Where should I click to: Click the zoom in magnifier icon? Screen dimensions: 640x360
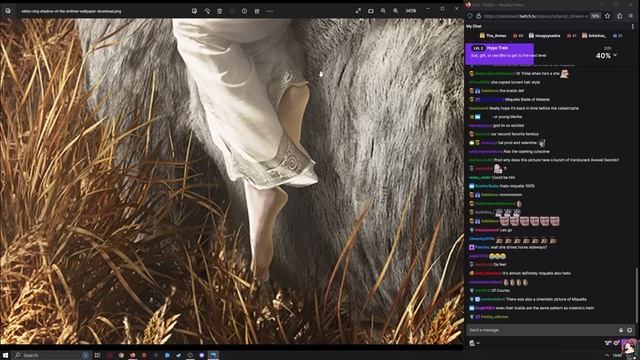pyautogui.click(x=396, y=11)
